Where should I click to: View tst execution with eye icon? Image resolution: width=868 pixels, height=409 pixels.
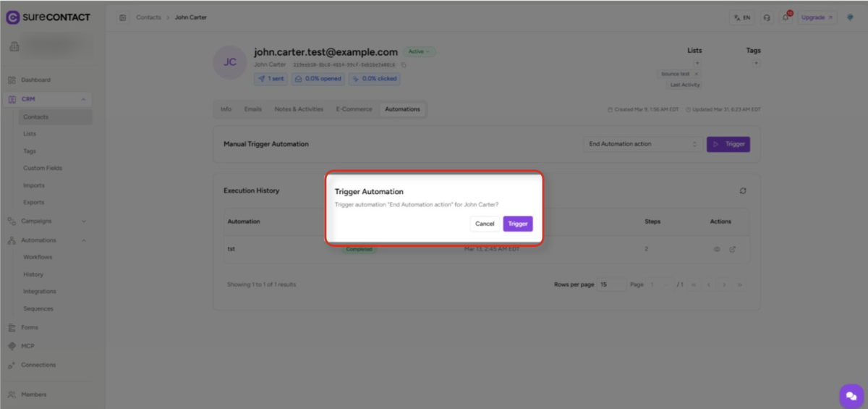[x=718, y=249]
